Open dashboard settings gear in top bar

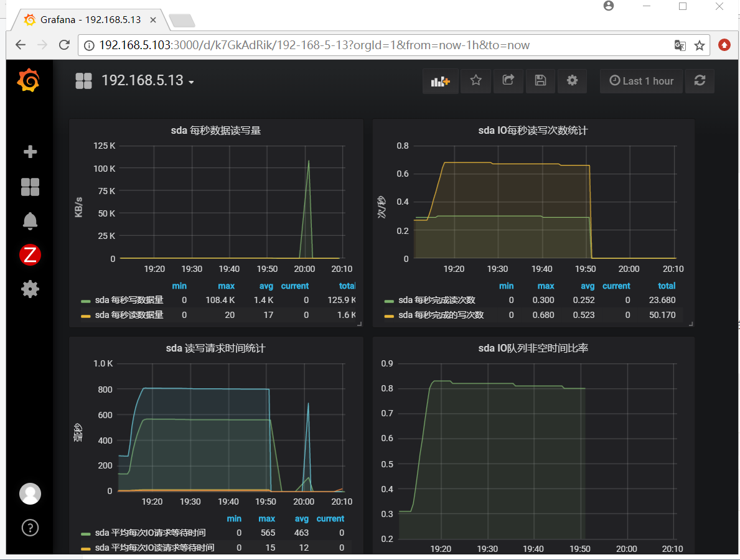point(572,81)
